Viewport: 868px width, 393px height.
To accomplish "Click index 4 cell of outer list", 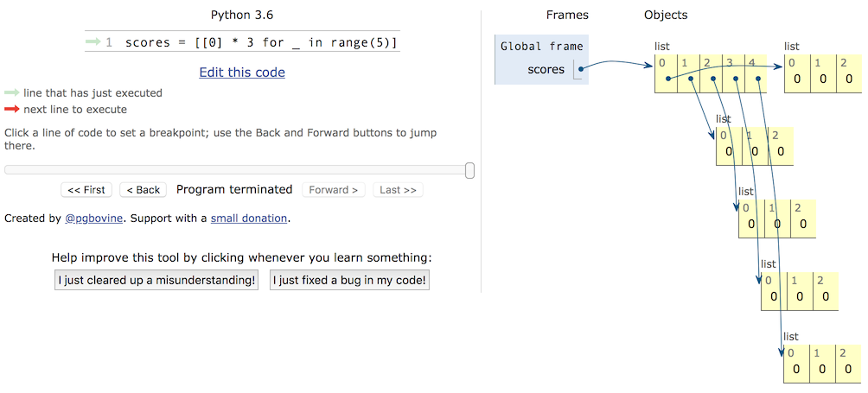I will [756, 73].
